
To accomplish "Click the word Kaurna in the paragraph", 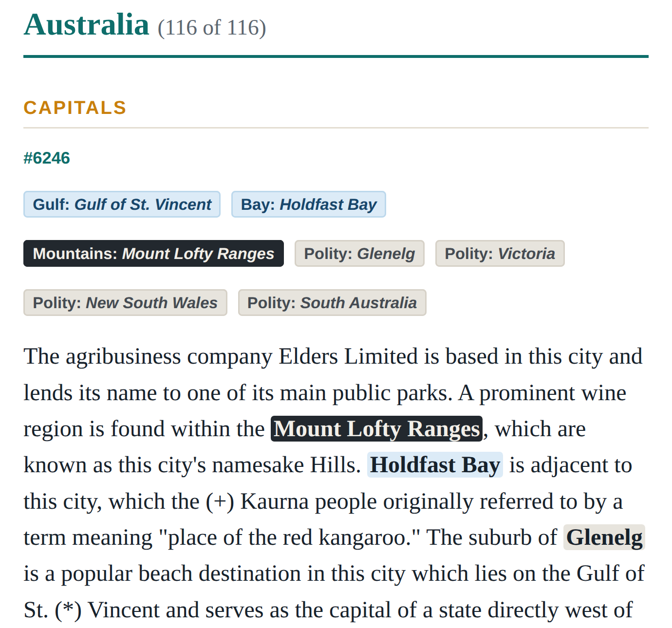I will pyautogui.click(x=275, y=501).
